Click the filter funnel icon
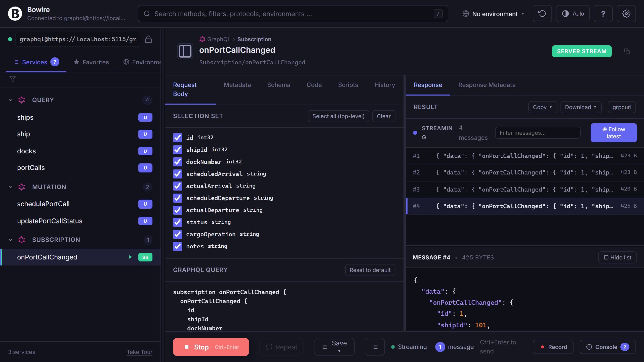 click(x=12, y=79)
